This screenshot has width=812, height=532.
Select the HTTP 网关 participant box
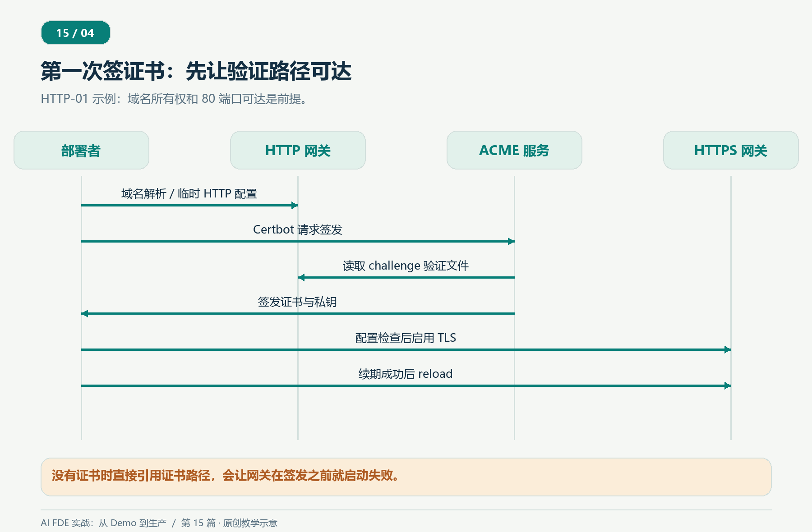(298, 150)
